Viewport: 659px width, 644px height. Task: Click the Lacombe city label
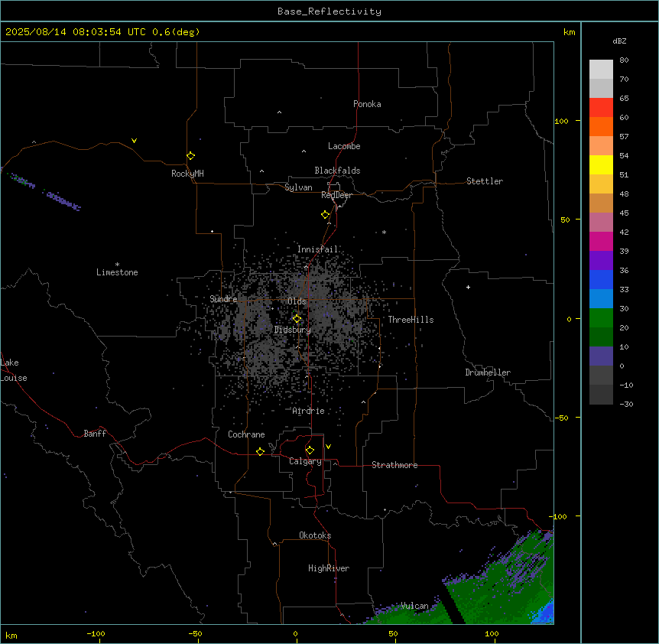click(344, 146)
